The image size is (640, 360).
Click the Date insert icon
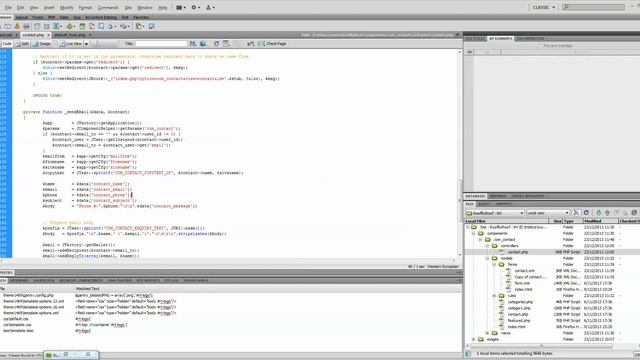click(82, 26)
